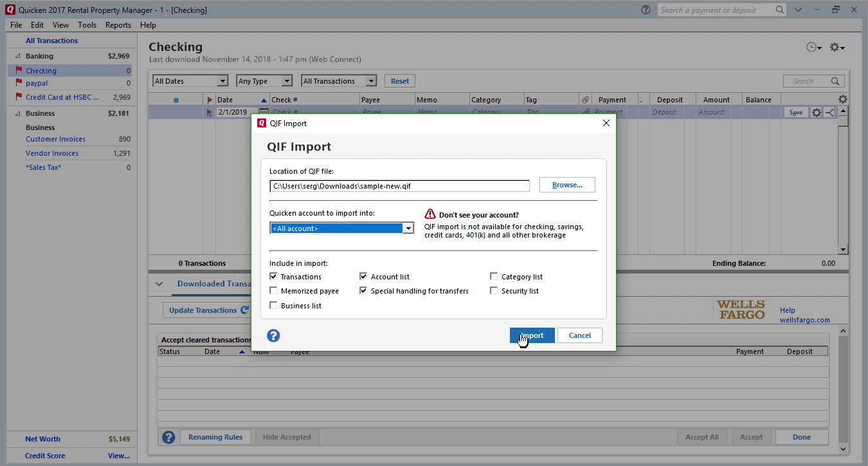
Task: Open the Quicken account to import into dropdown
Action: click(x=408, y=228)
